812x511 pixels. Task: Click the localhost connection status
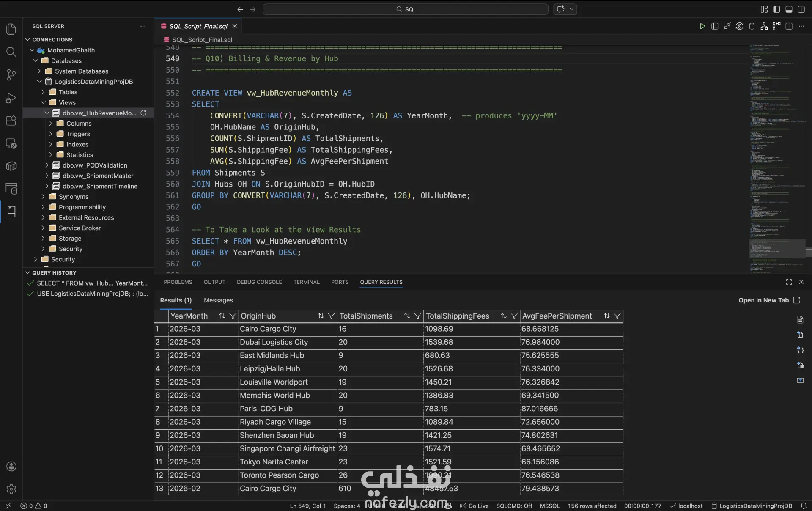tap(686, 506)
